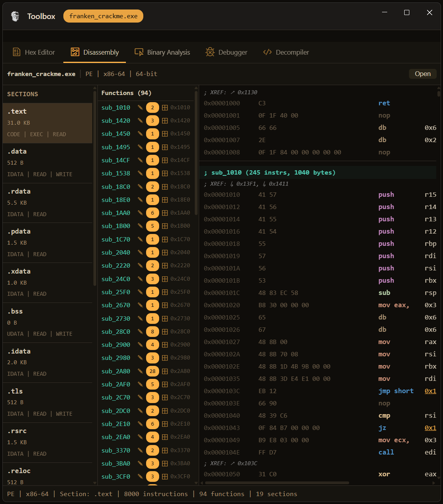Click the Binary Analysis tab icon
The height and width of the screenshot is (504, 443).
(139, 52)
